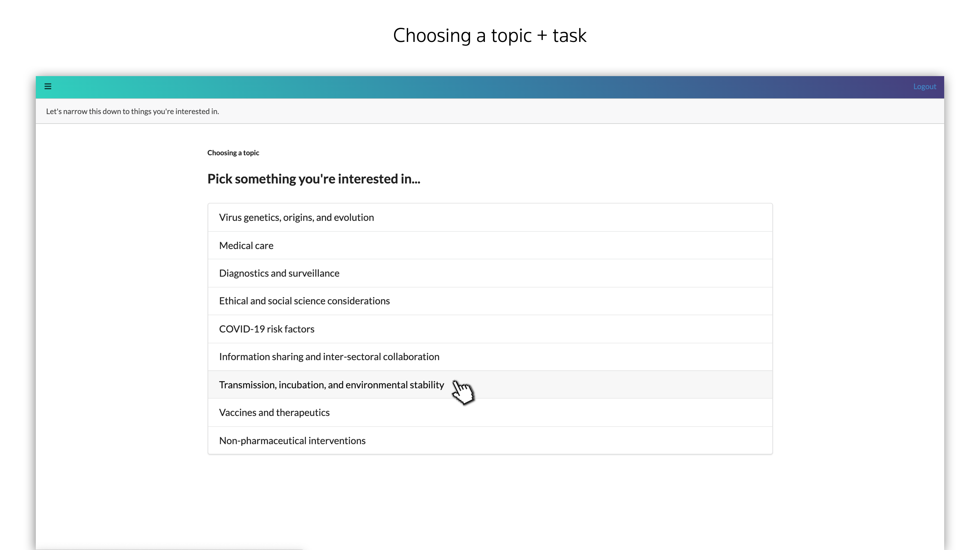Click the slide title "Choosing a topic + task"

pyautogui.click(x=490, y=35)
